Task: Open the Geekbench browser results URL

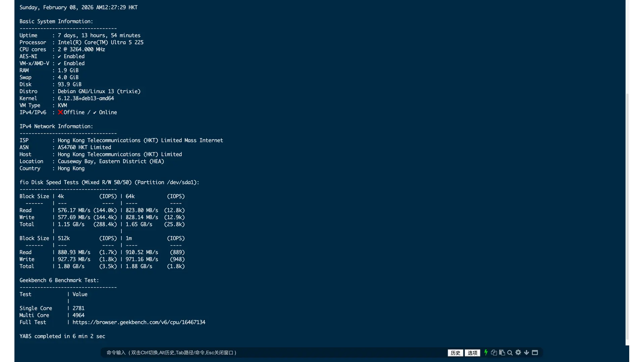Action: coord(139,322)
